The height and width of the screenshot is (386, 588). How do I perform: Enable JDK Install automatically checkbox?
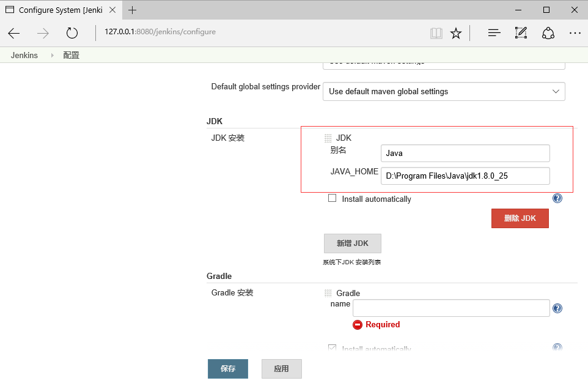tap(332, 198)
